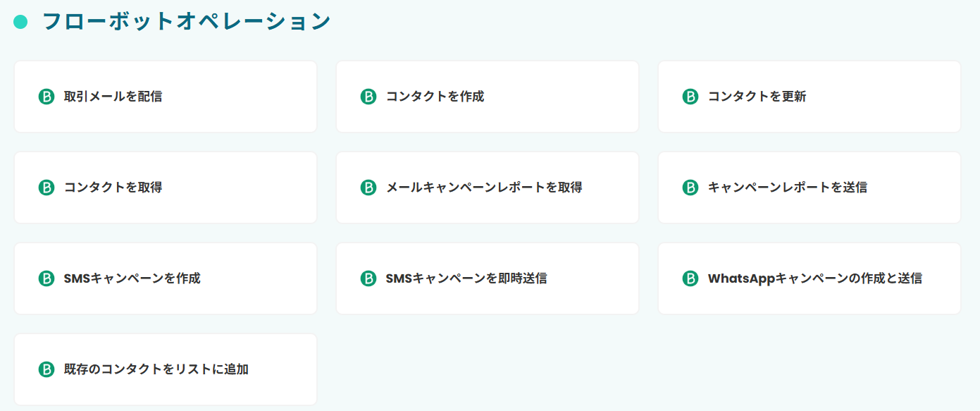Click Brevo icon beside SMSキャンペーンを即時送信

coord(368,278)
